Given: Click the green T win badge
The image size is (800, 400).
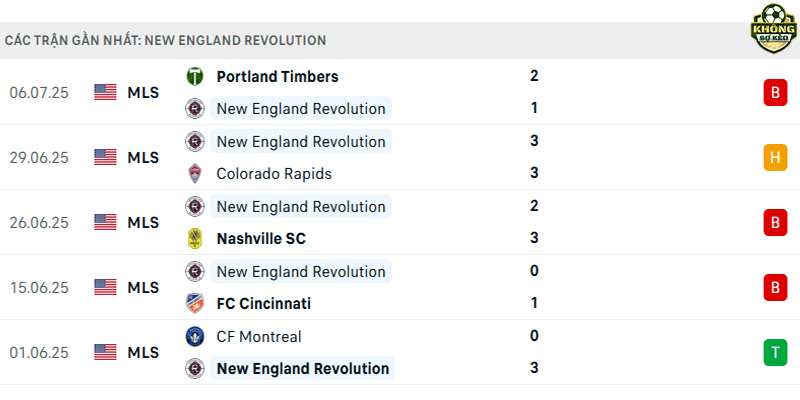Looking at the screenshot, I should (x=775, y=353).
